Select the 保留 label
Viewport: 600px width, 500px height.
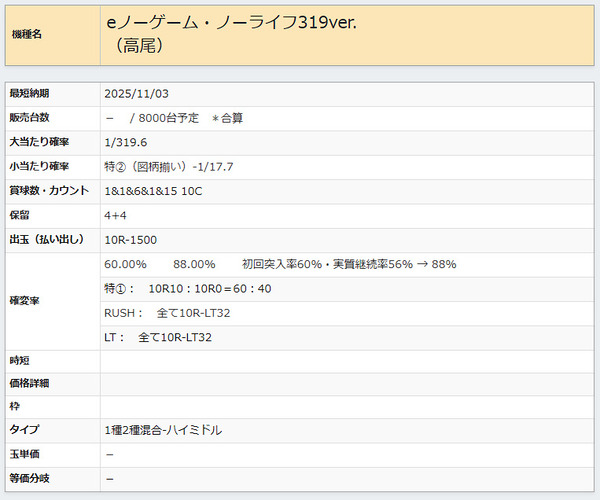[19, 215]
